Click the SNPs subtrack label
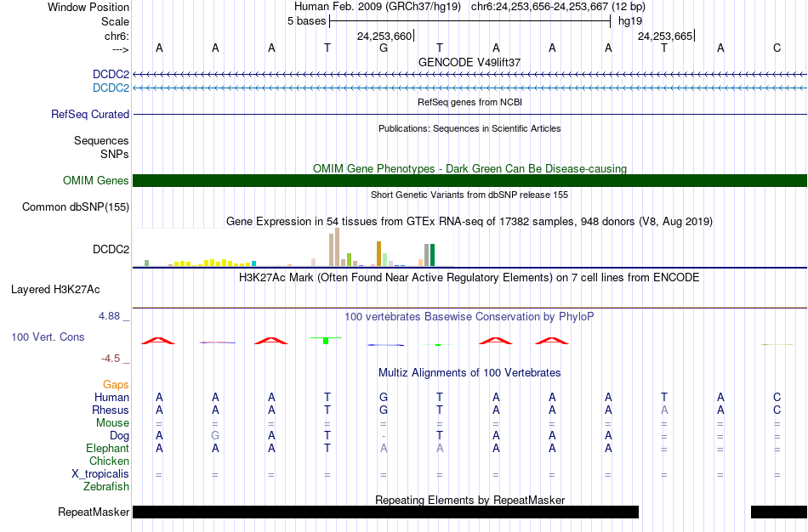 coord(115,154)
